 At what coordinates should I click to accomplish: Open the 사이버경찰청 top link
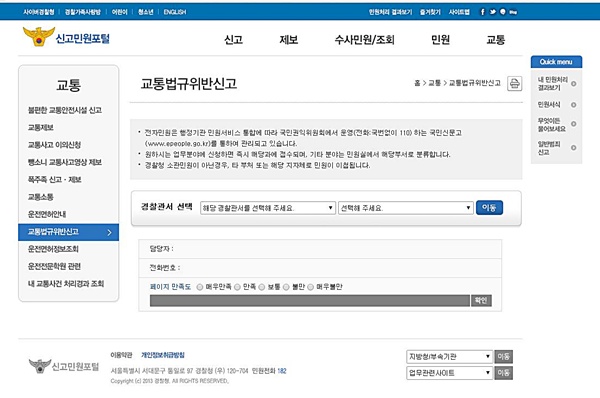tap(39, 12)
